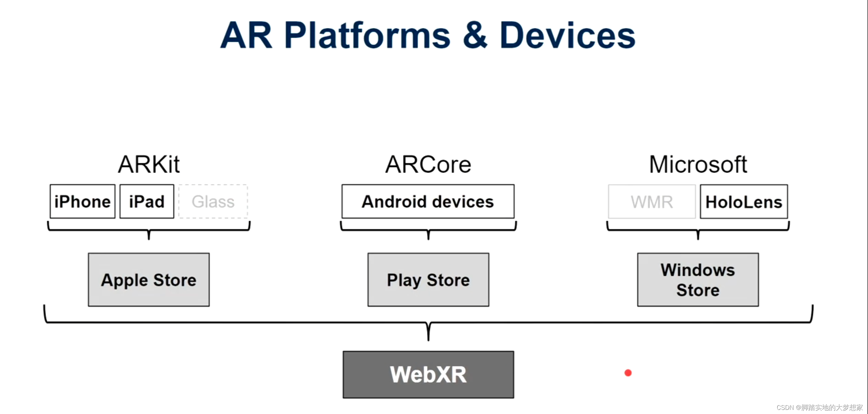Screen dimensions: 868x414
Task: Click the iPad device box
Action: click(x=146, y=201)
